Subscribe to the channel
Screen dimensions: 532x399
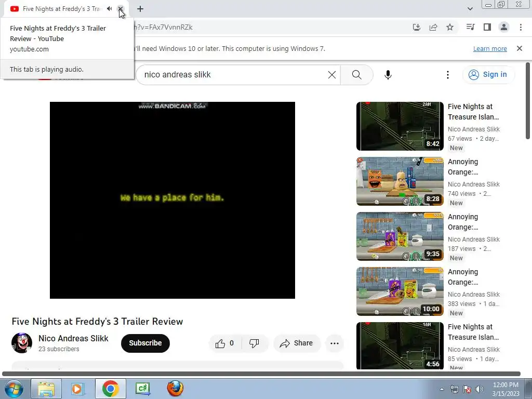coord(145,343)
